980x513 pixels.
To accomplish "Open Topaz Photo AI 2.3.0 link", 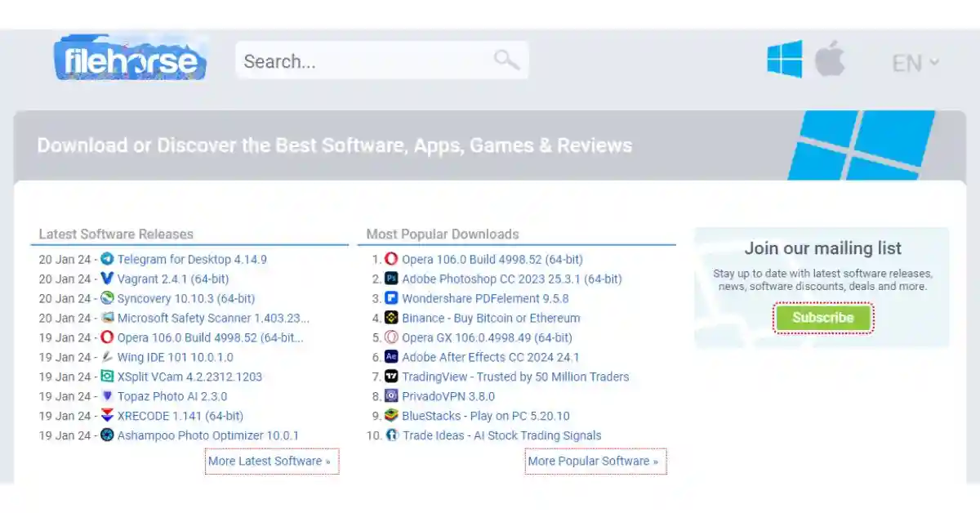I will 172,396.
